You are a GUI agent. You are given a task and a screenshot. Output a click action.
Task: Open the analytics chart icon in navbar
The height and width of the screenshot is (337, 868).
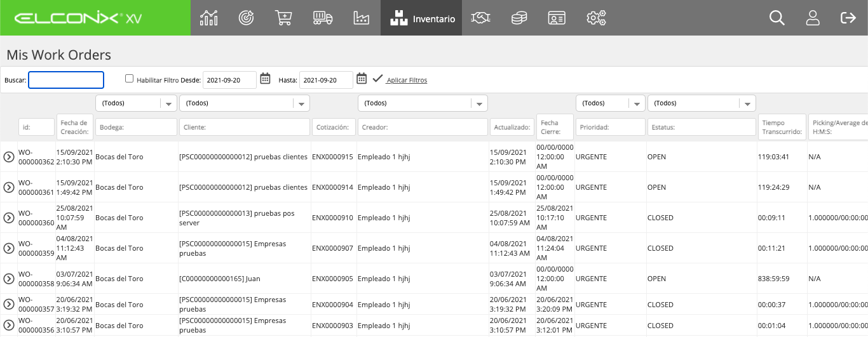[208, 18]
